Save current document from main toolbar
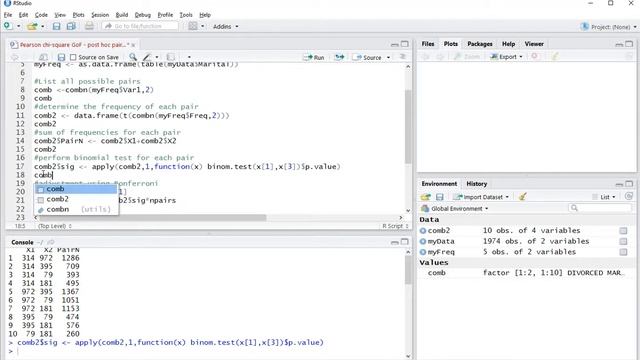The width and height of the screenshot is (640, 360). [x=56, y=27]
